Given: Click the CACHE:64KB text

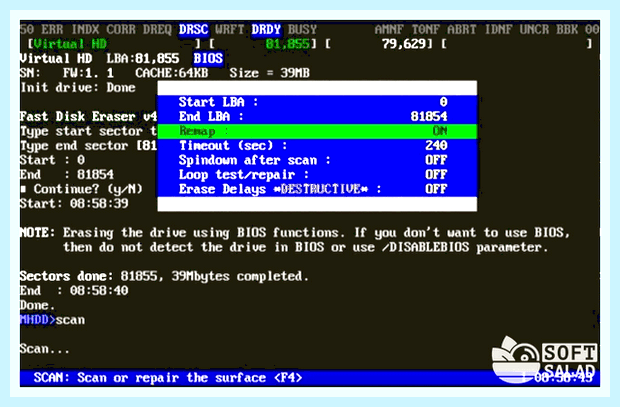Looking at the screenshot, I should point(172,73).
